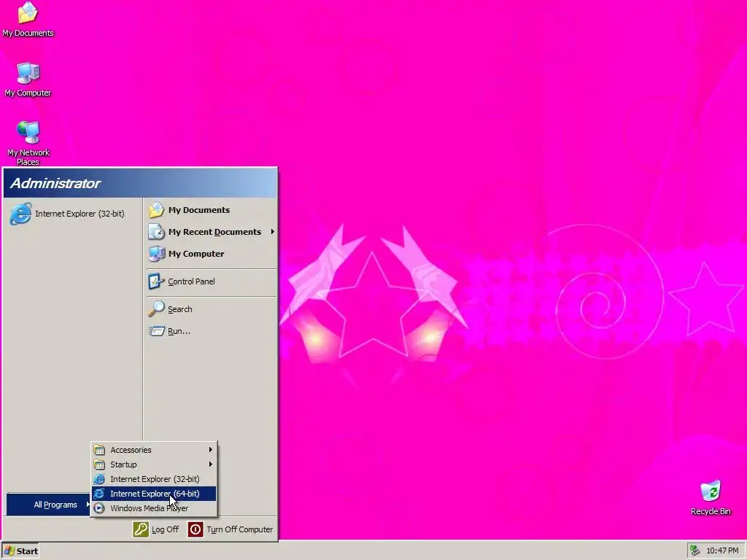Click Windows Media Player icon in submenu
Screen dimensions: 747x560
[99, 508]
